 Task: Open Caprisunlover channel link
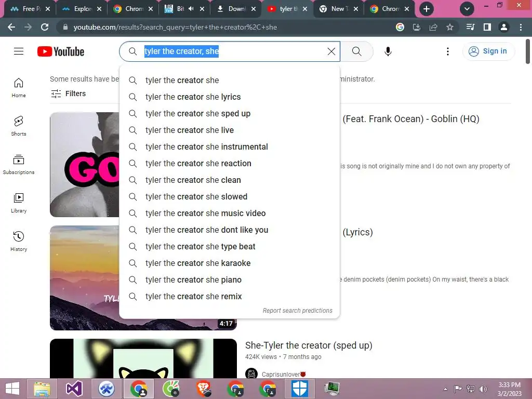tap(284, 374)
